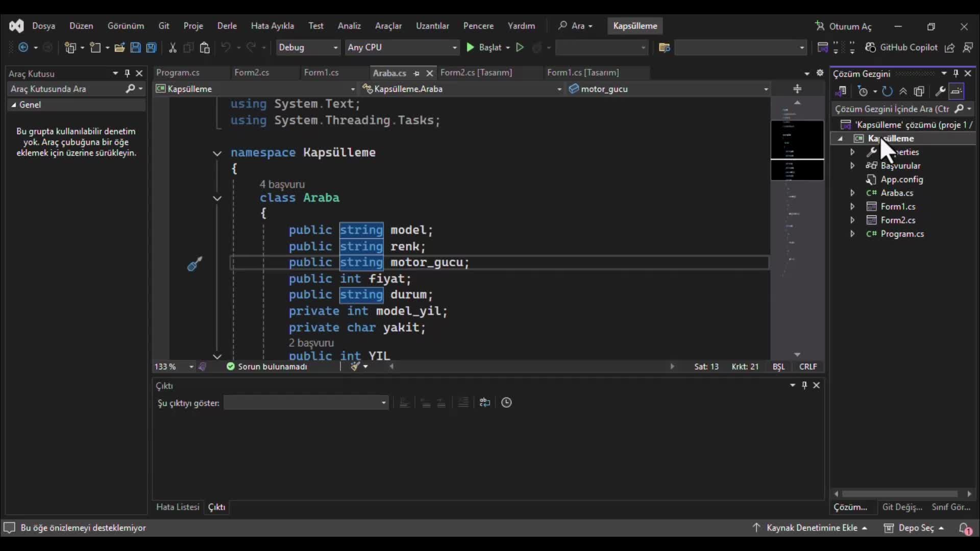
Task: Click the Open File folder icon
Action: (x=119, y=47)
